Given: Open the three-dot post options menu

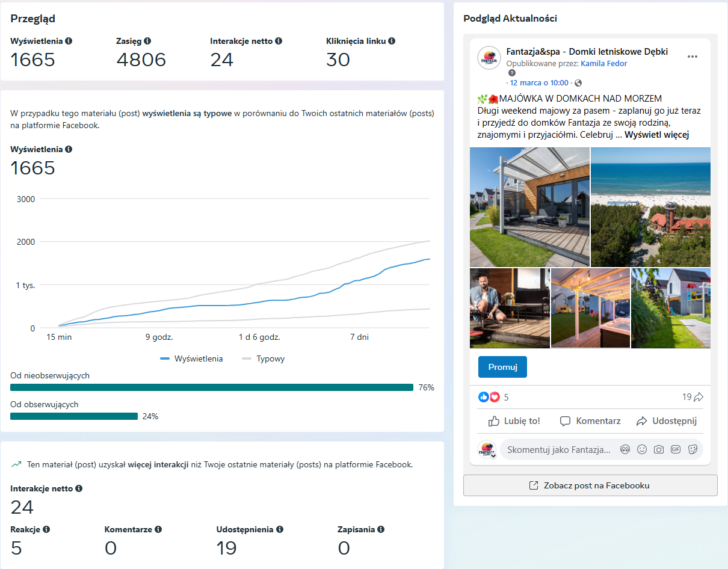Looking at the screenshot, I should 693,57.
